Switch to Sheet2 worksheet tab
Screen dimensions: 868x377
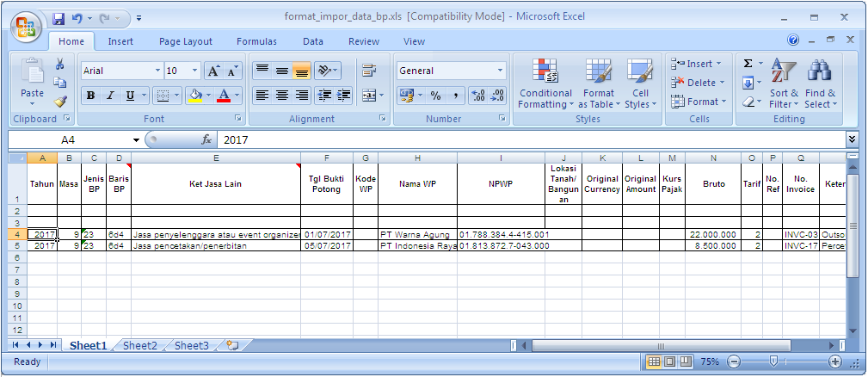pos(140,345)
